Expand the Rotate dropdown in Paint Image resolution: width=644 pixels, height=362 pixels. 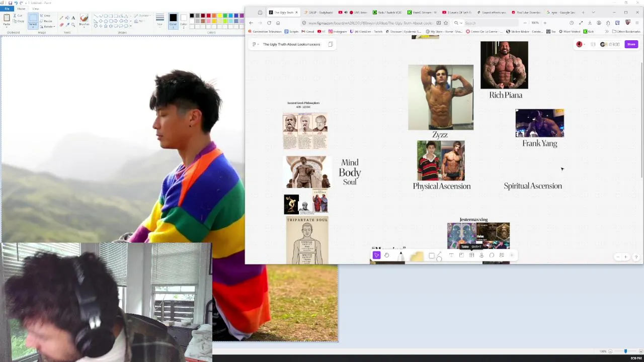(x=49, y=27)
